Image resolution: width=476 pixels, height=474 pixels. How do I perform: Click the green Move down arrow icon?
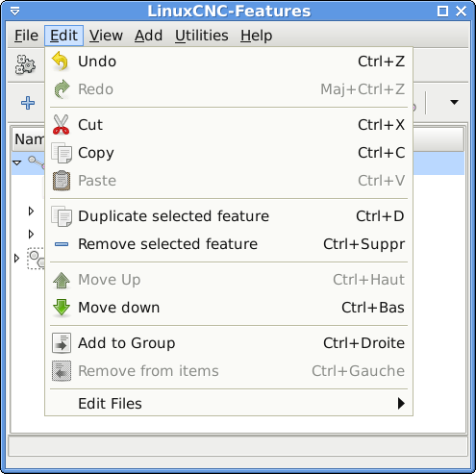tap(62, 308)
